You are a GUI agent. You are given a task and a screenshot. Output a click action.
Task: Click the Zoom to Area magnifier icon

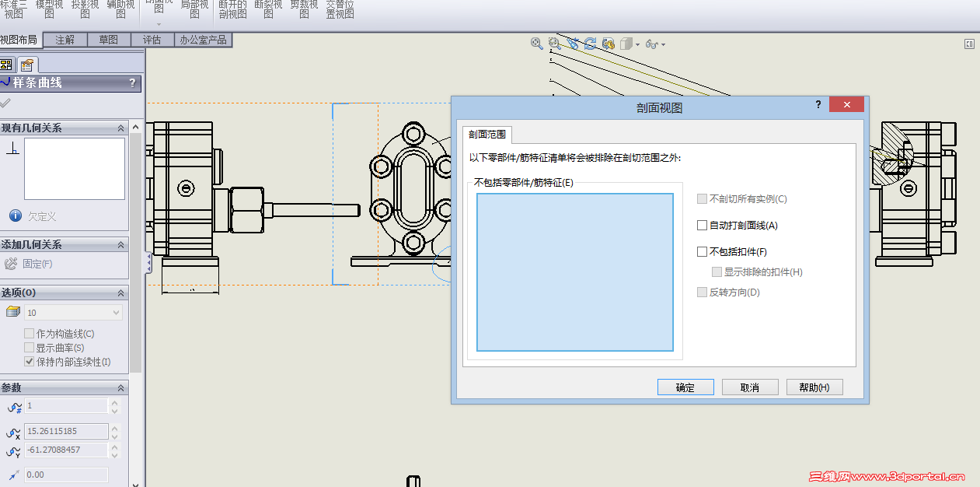pyautogui.click(x=554, y=44)
